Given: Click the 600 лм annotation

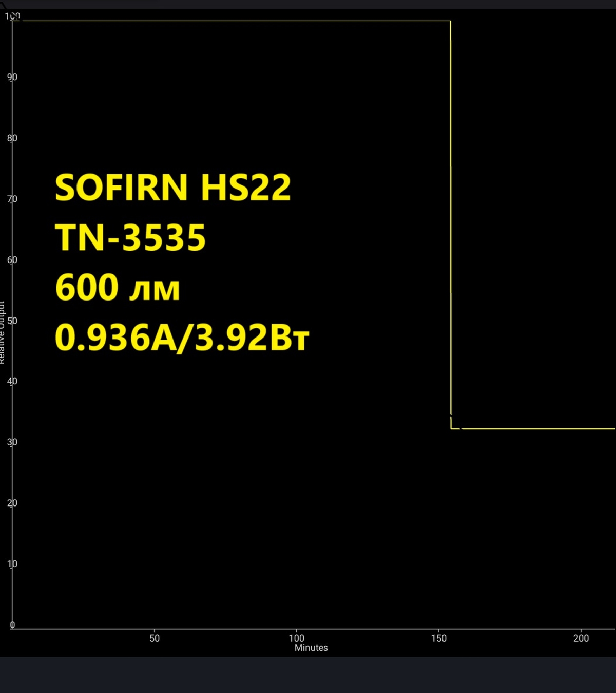Looking at the screenshot, I should tap(118, 287).
